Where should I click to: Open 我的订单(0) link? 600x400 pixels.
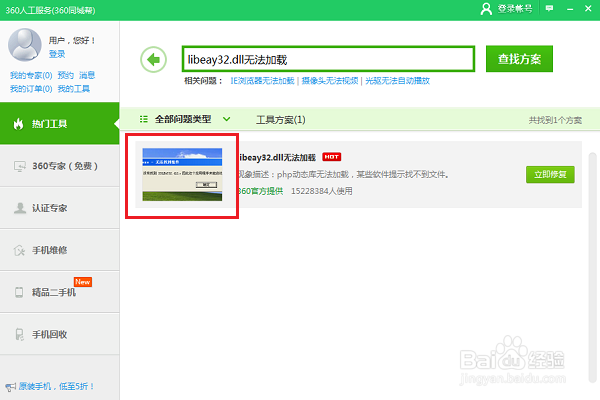[x=31, y=89]
